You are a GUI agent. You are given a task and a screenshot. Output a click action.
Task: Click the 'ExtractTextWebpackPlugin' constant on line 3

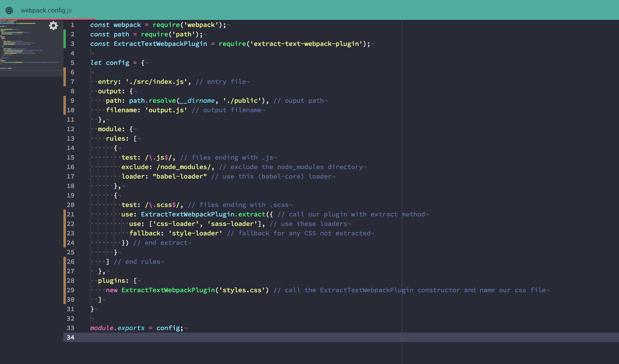160,44
